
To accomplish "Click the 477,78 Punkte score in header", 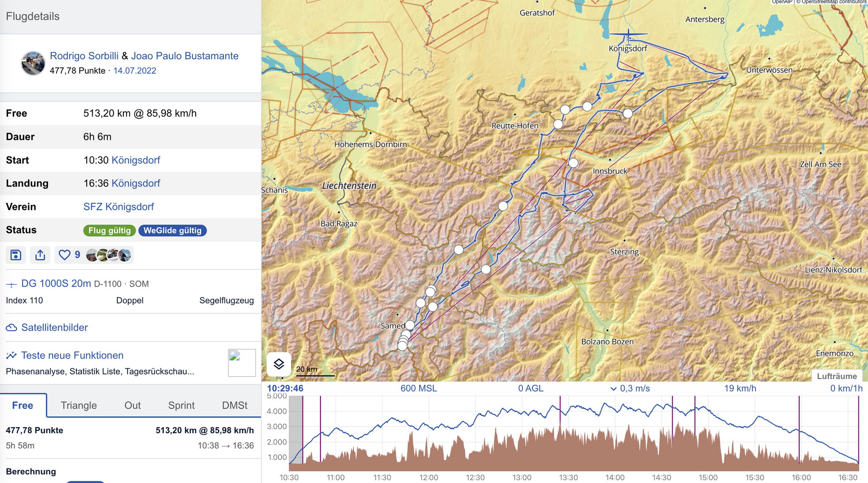I will (x=77, y=71).
